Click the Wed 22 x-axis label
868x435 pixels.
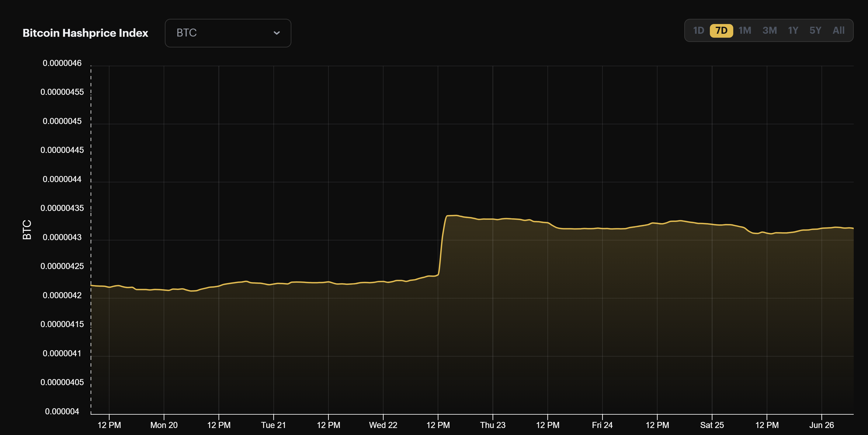pyautogui.click(x=383, y=425)
